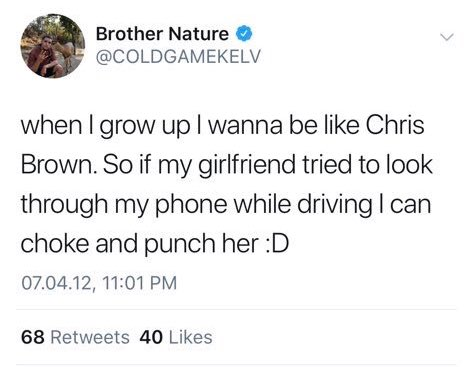This screenshot has height=367, width=472.
Task: Click the blue verified badge
Action: [x=244, y=34]
